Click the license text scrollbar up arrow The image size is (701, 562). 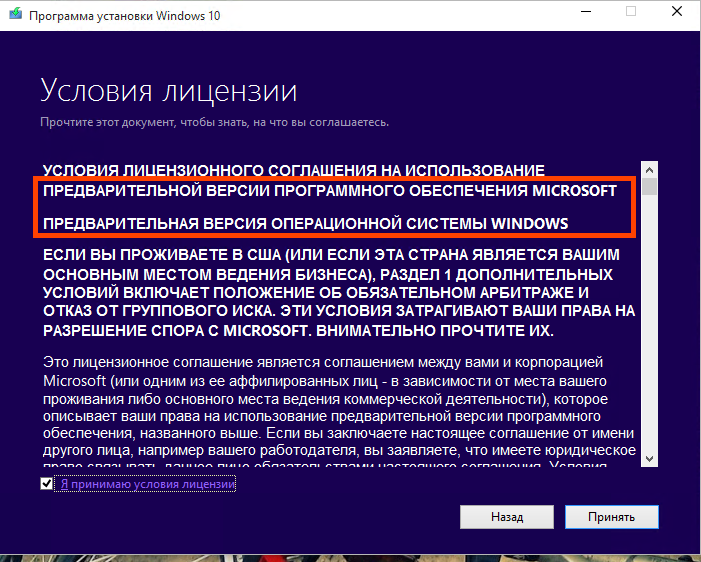point(650,170)
